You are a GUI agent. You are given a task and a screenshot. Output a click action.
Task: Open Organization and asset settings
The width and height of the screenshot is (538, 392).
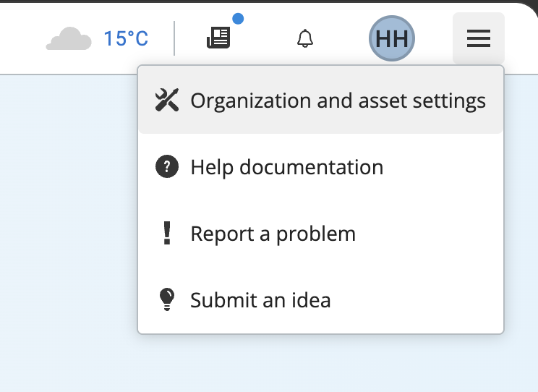click(321, 101)
